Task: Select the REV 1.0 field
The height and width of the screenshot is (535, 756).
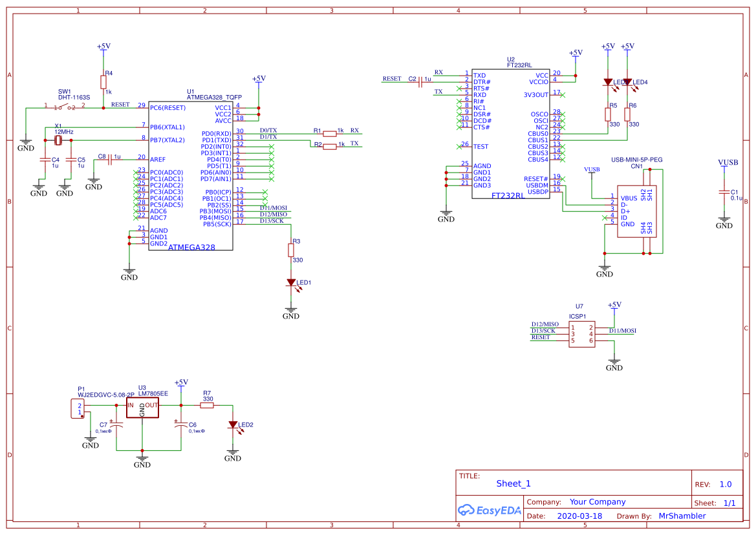Action: 725,483
